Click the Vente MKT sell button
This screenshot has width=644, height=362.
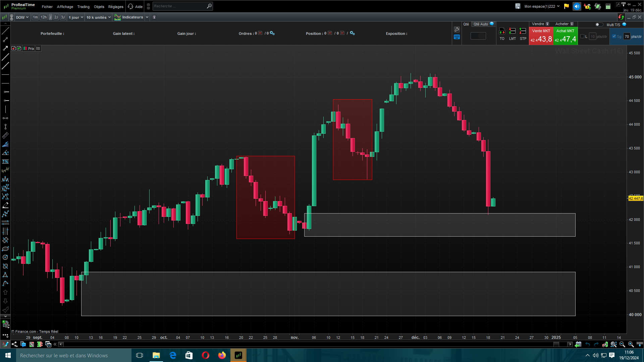[x=541, y=36]
